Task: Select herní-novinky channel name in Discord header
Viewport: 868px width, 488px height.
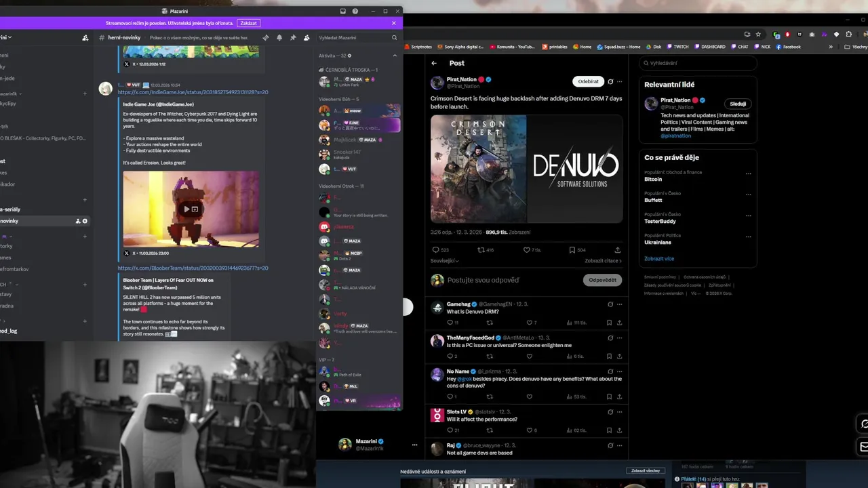Action: click(x=123, y=38)
